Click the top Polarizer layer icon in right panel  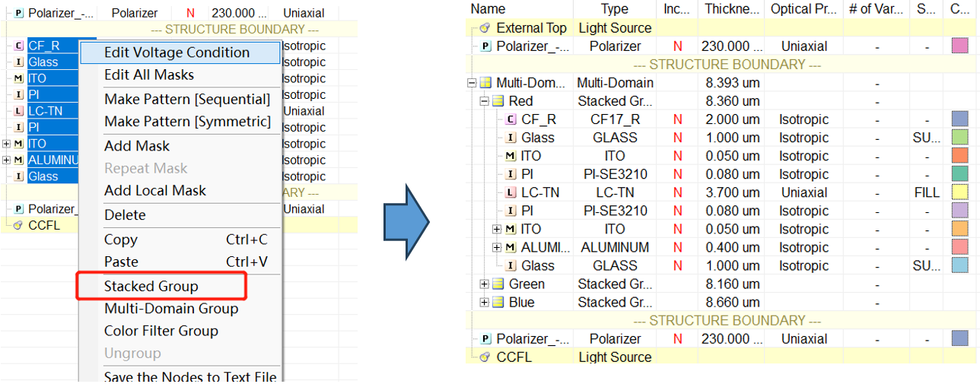[x=485, y=46]
